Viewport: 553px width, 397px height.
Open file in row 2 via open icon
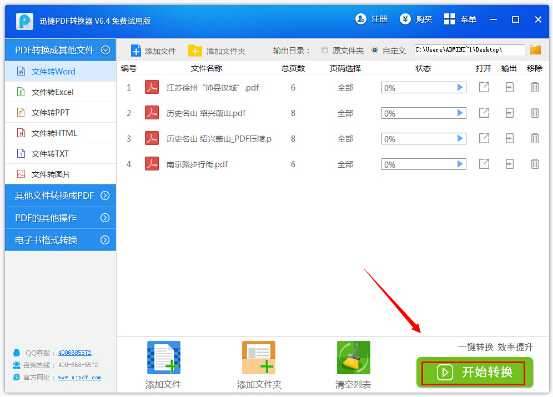click(484, 112)
